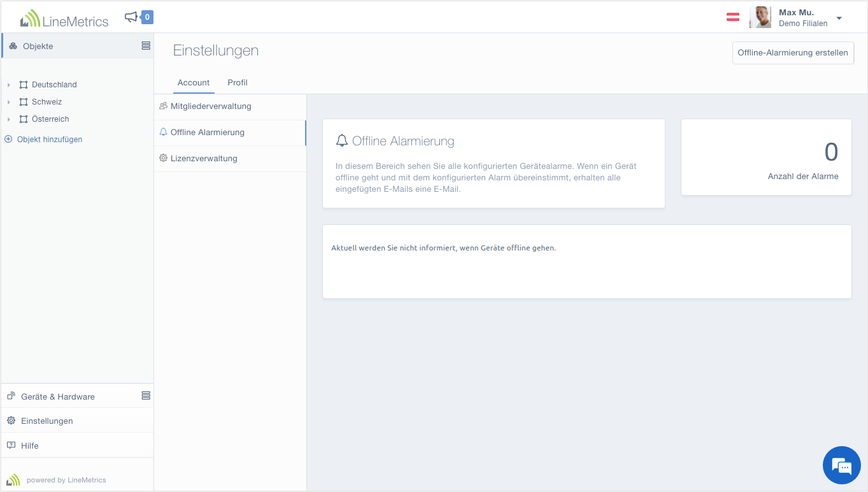Click Objekt hinzufügen link
Viewport: 868px width, 492px height.
click(50, 139)
